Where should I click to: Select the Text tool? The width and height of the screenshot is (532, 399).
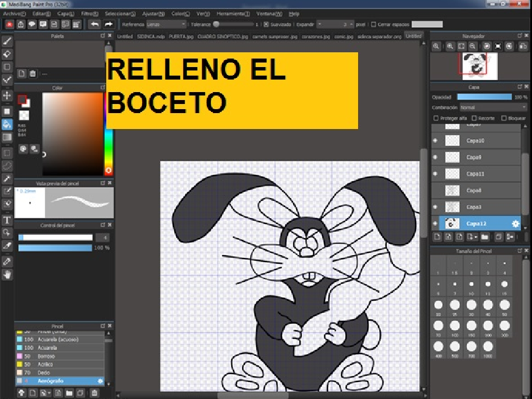point(7,220)
